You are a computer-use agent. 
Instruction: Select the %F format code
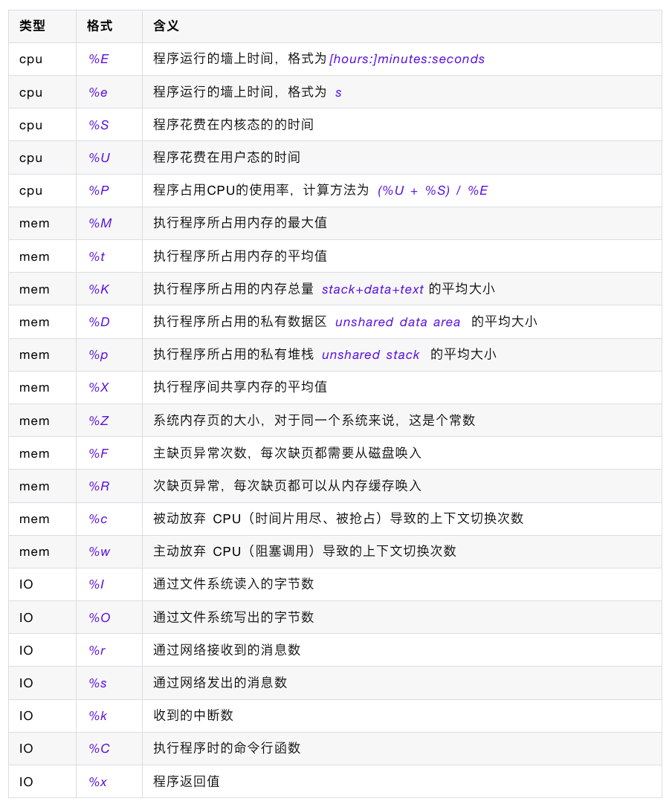[x=98, y=453]
